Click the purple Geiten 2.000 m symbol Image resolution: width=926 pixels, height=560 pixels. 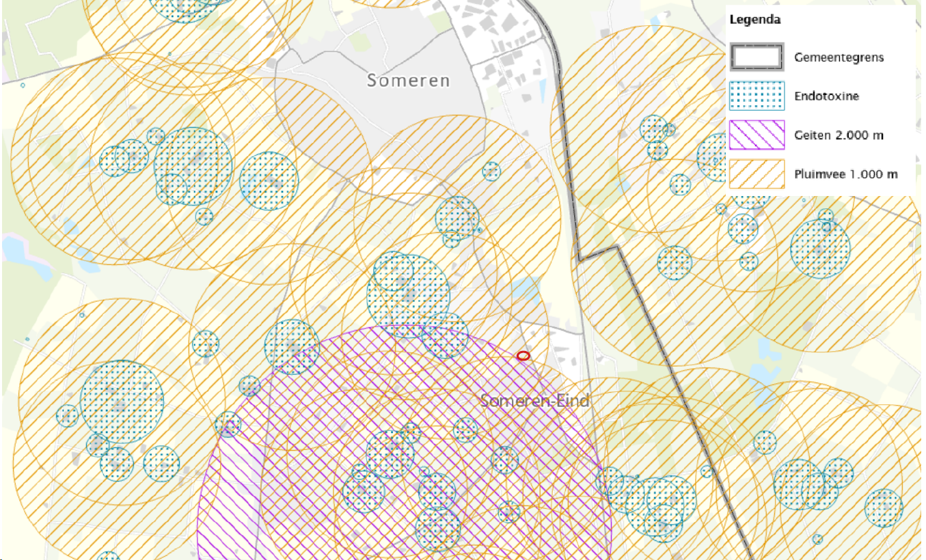coord(757,135)
